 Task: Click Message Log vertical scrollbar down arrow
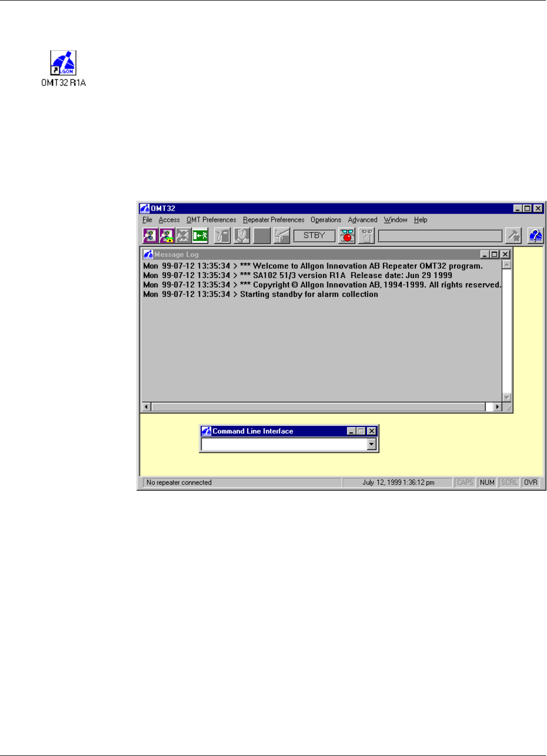point(507,398)
